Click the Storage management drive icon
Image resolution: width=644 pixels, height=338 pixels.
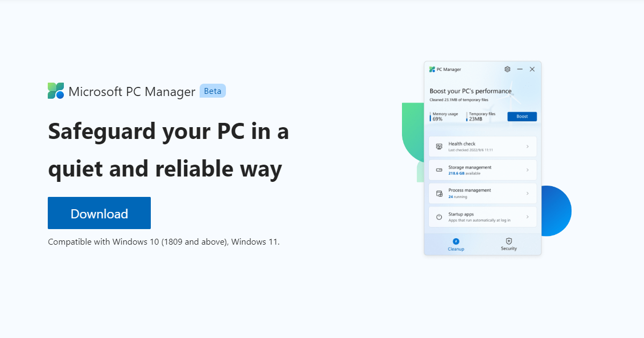pyautogui.click(x=439, y=170)
